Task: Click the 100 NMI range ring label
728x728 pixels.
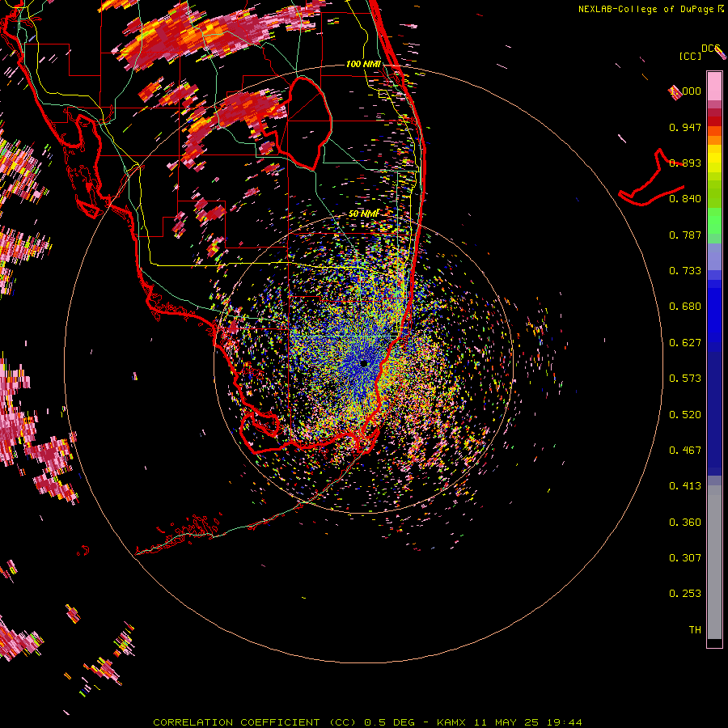Action: [x=363, y=64]
